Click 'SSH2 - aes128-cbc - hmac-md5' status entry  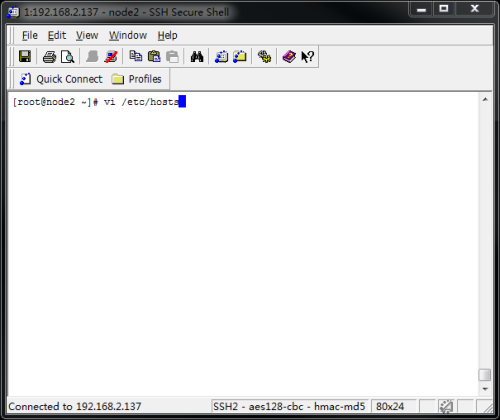click(x=289, y=406)
